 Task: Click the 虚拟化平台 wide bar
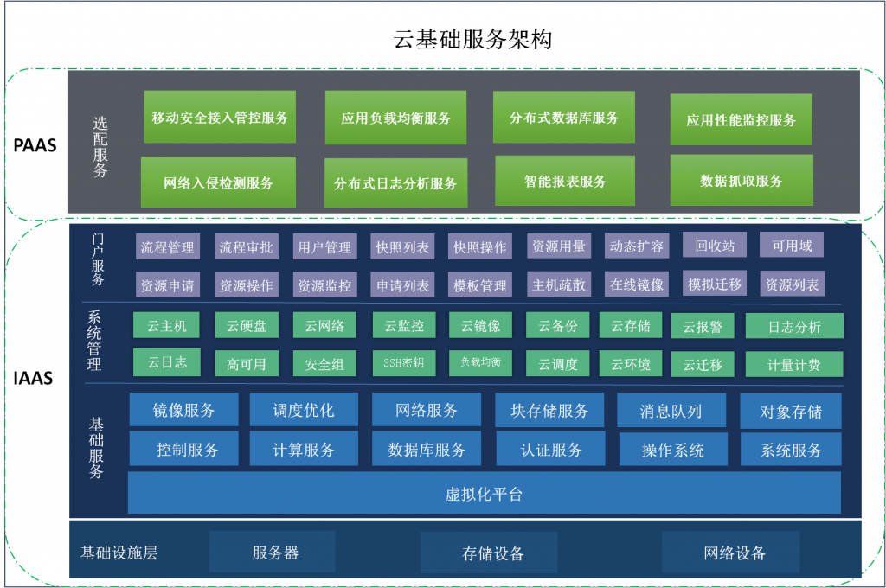point(484,494)
